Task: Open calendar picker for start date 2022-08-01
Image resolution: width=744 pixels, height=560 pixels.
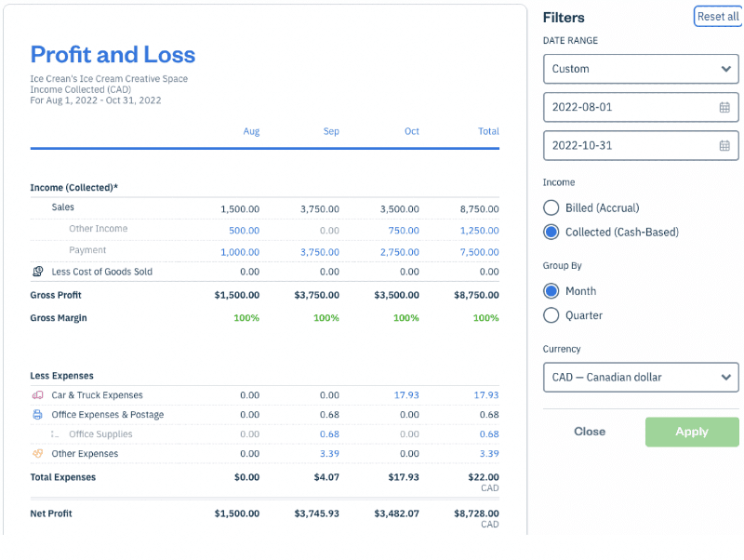Action: point(724,107)
